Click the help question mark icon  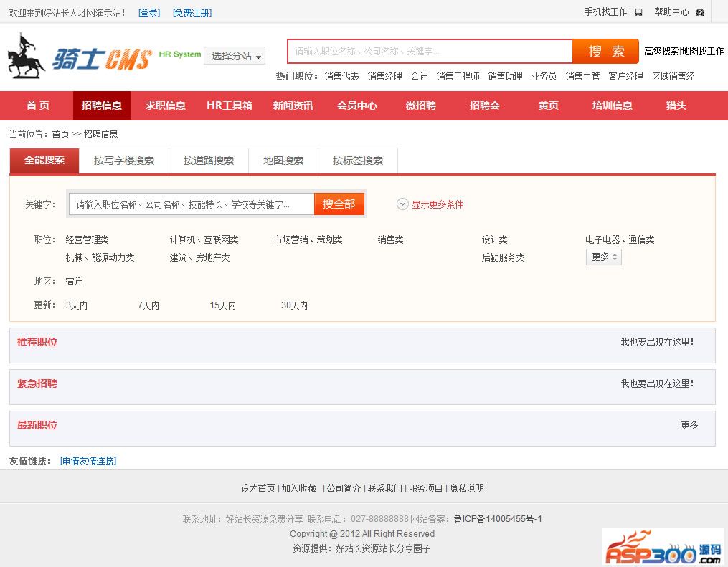tap(700, 13)
